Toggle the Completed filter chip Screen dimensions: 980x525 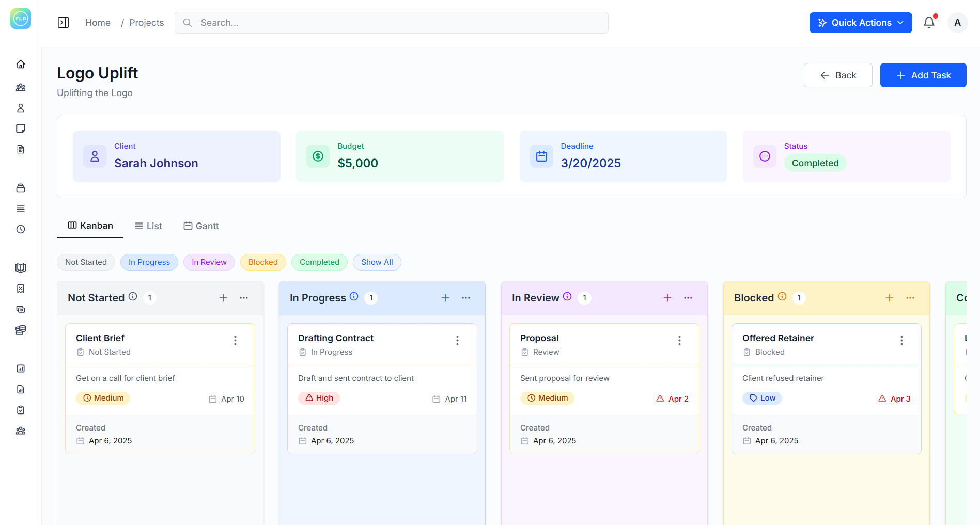coord(319,262)
